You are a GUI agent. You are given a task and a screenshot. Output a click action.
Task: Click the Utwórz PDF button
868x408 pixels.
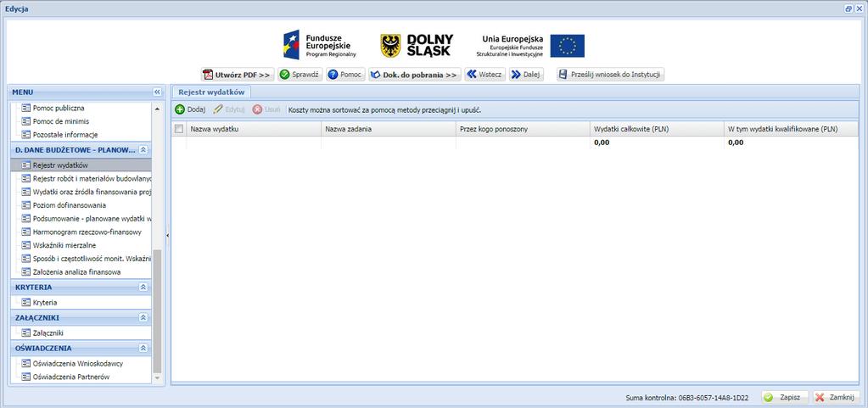[x=238, y=75]
